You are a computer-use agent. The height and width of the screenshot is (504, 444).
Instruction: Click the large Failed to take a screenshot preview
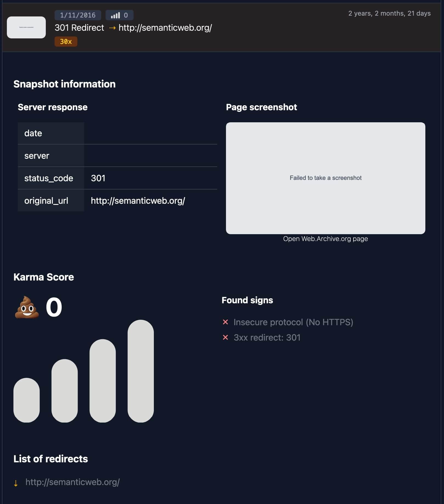pos(326,178)
